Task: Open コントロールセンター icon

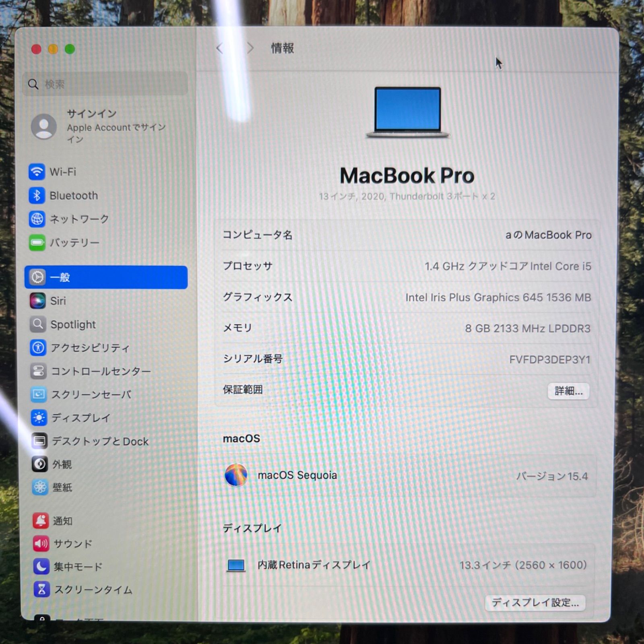Action: pos(39,371)
